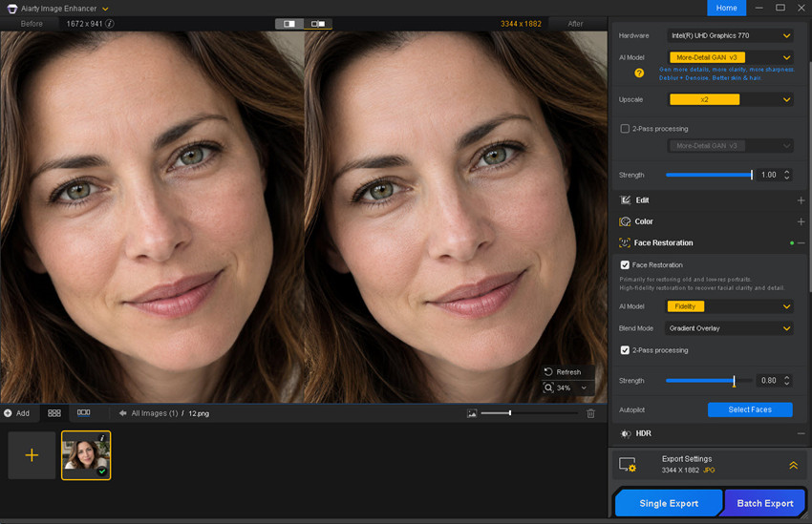The width and height of the screenshot is (812, 524).
Task: Click Batch Export button
Action: click(765, 503)
